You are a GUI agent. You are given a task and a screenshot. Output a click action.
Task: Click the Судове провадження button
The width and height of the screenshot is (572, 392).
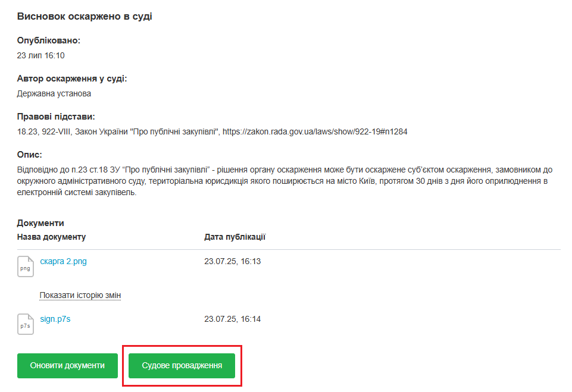(x=182, y=365)
